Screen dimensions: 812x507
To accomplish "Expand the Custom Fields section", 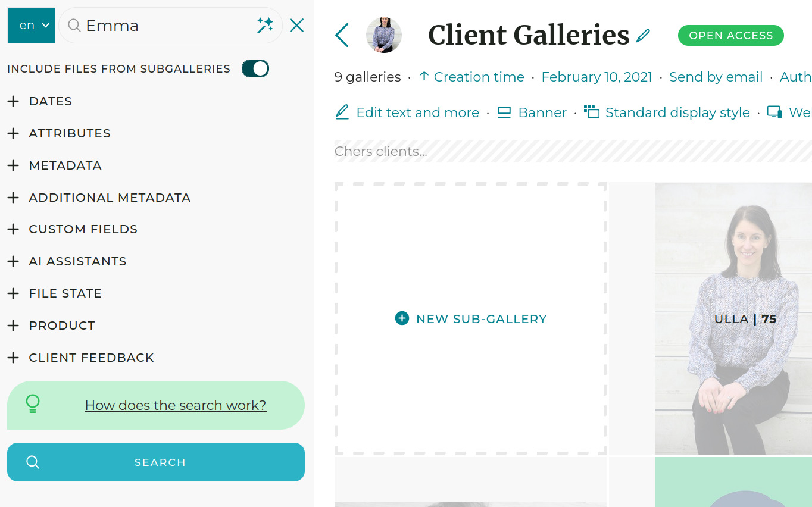I will pyautogui.click(x=73, y=229).
